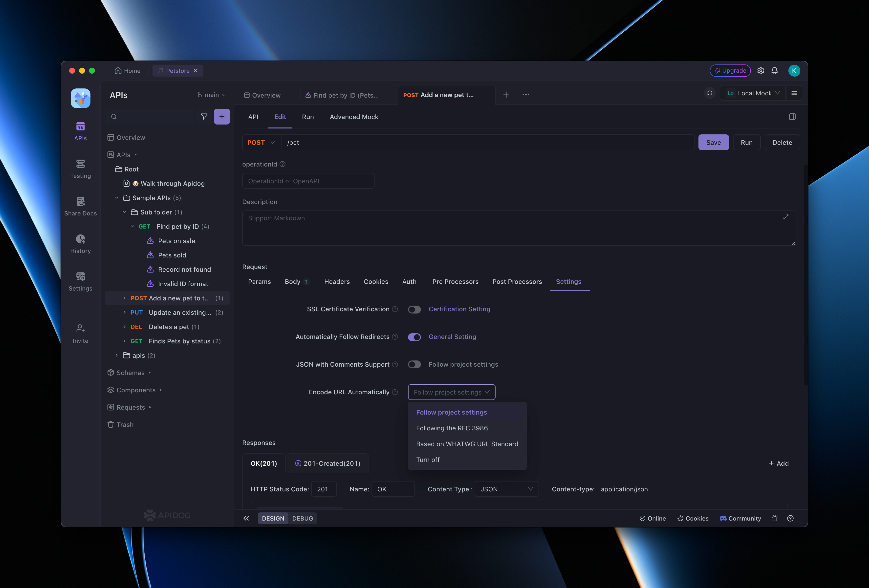Select Turn off option
The width and height of the screenshot is (869, 588).
(x=467, y=460)
